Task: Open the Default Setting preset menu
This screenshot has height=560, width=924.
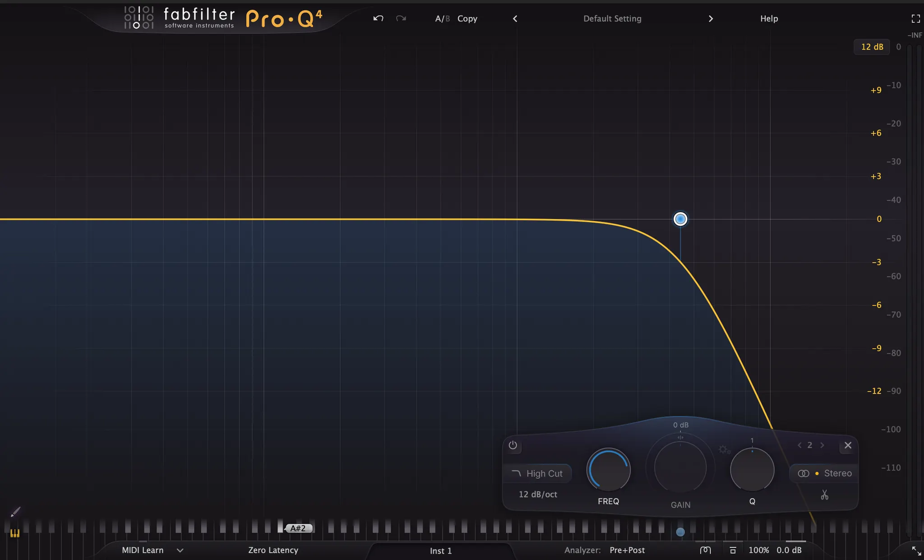Action: pos(612,19)
